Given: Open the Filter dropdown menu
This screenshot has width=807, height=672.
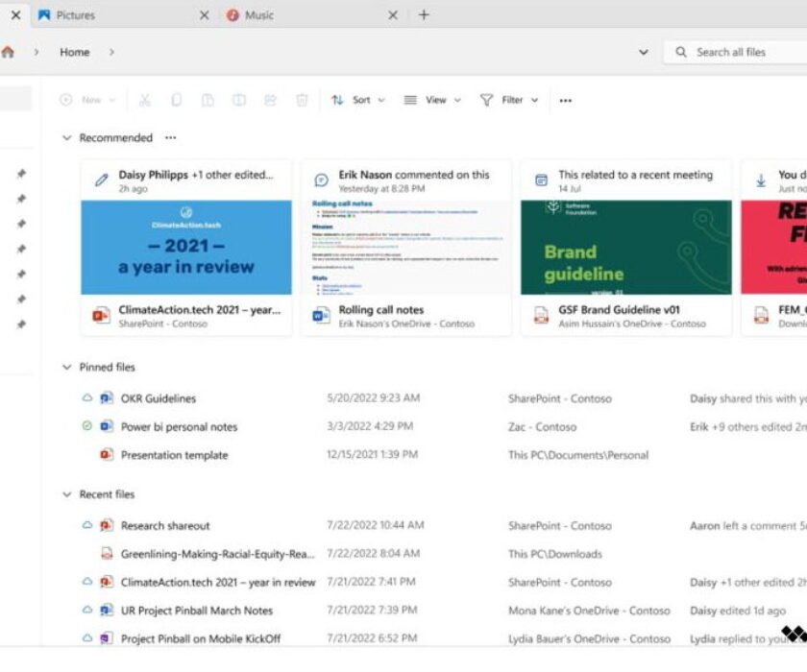Looking at the screenshot, I should tap(509, 100).
